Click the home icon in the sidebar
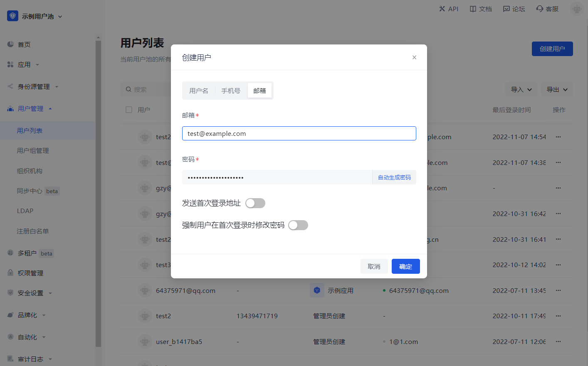The width and height of the screenshot is (588, 366). pyautogui.click(x=11, y=44)
